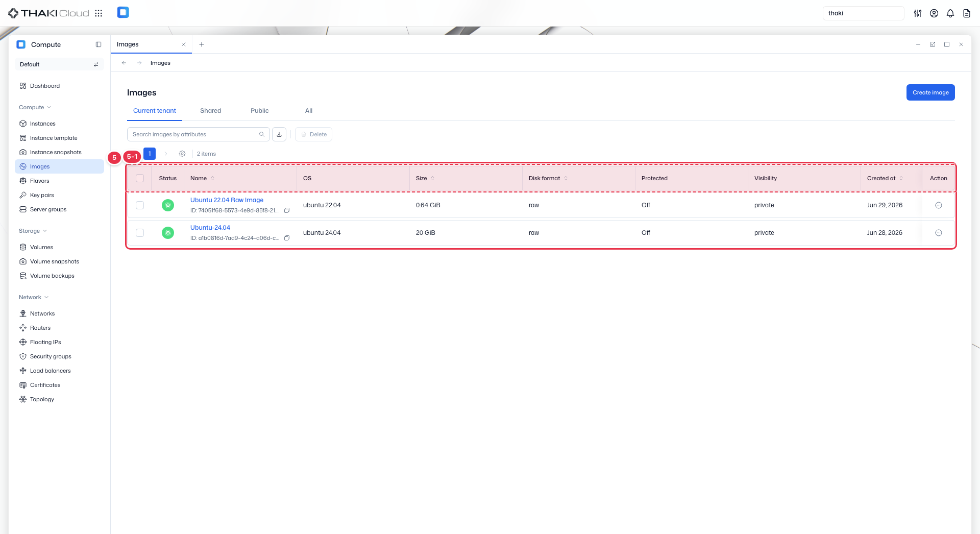Switch to the Public tab

[x=259, y=111]
